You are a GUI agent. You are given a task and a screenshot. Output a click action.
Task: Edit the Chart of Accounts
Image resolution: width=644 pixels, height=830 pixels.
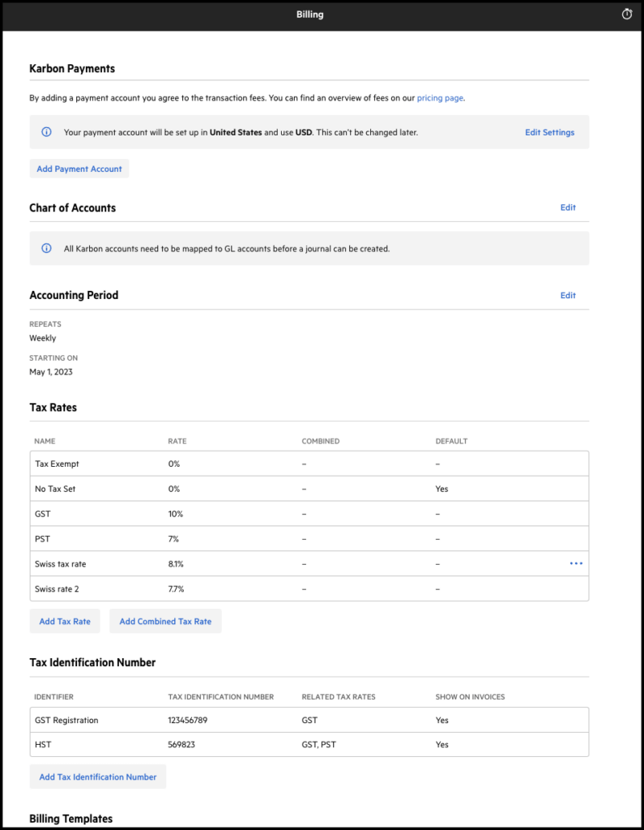coord(568,207)
